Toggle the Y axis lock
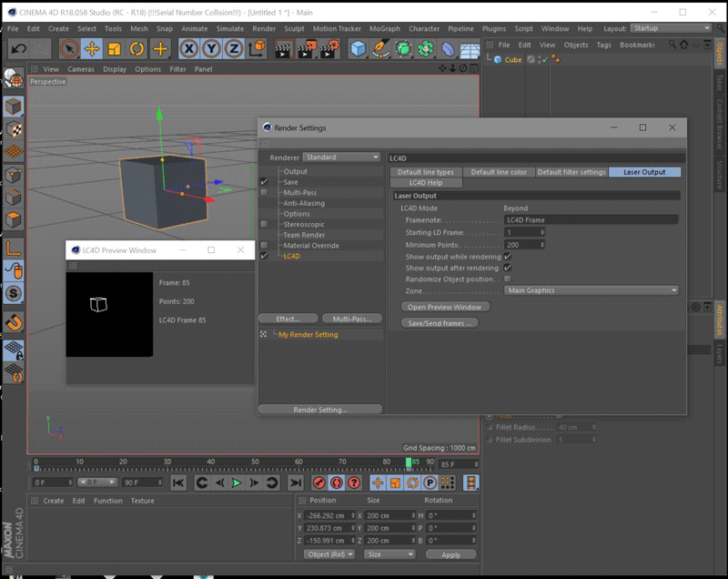Image resolution: width=728 pixels, height=579 pixels. click(x=211, y=48)
